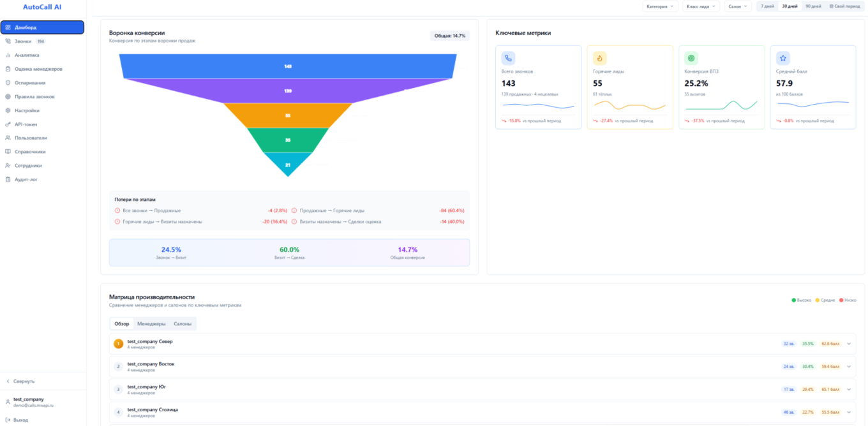The image size is (868, 426).
Task: Click the AutoCall AI logo link
Action: pyautogui.click(x=42, y=7)
